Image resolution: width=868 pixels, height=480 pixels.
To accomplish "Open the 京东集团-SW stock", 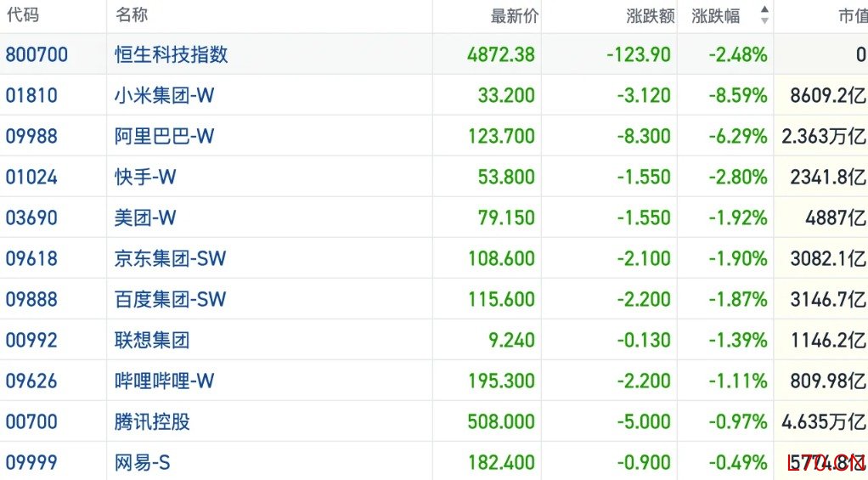I will [x=171, y=258].
